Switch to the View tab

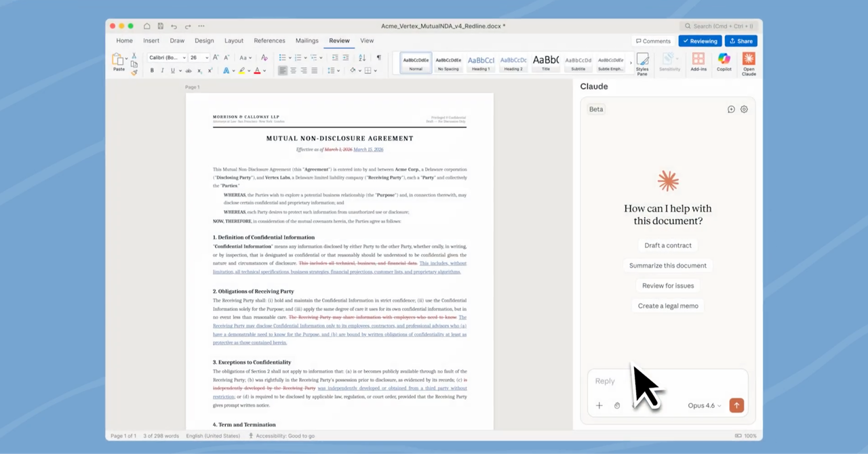point(367,41)
